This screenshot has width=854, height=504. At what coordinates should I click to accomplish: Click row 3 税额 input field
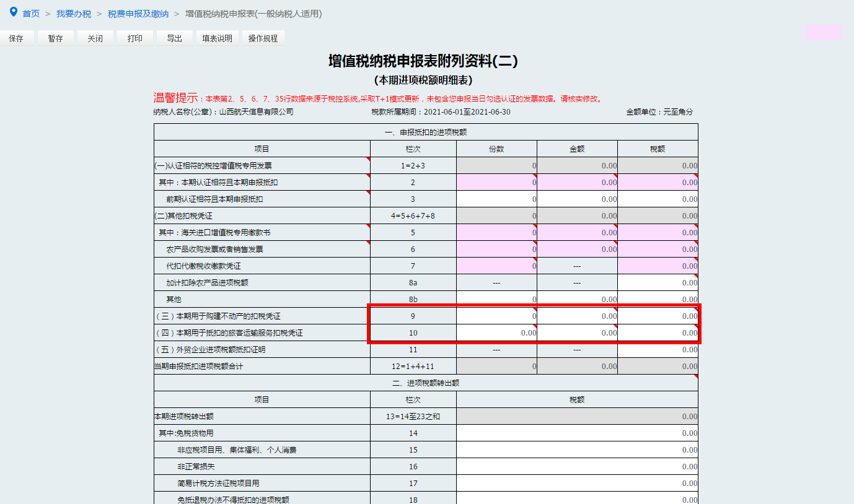[x=658, y=199]
